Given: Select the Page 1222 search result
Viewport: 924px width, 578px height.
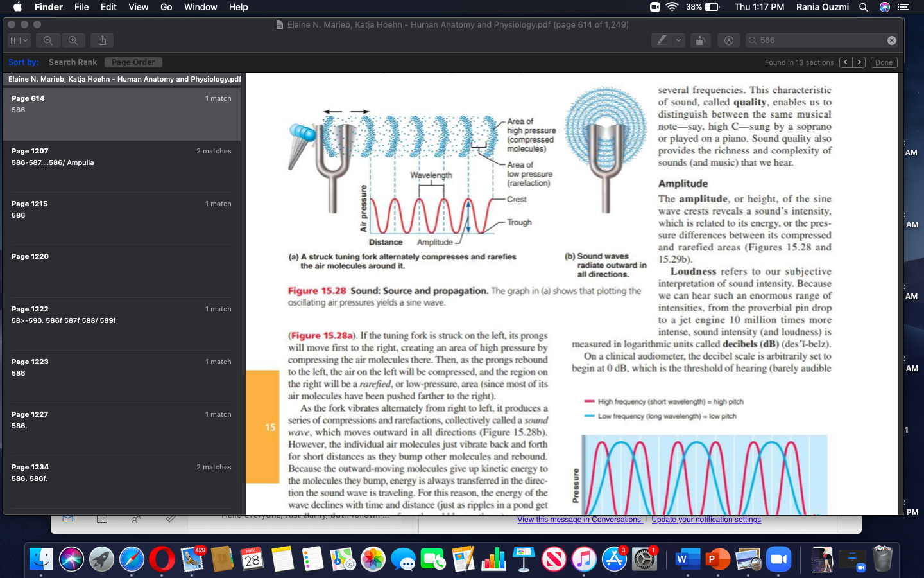Looking at the screenshot, I should tap(122, 324).
